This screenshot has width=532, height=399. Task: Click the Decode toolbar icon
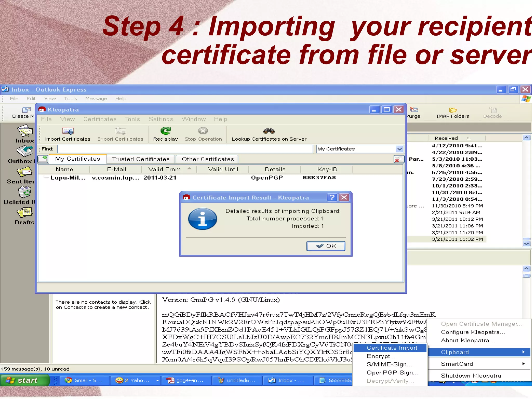tap(493, 113)
